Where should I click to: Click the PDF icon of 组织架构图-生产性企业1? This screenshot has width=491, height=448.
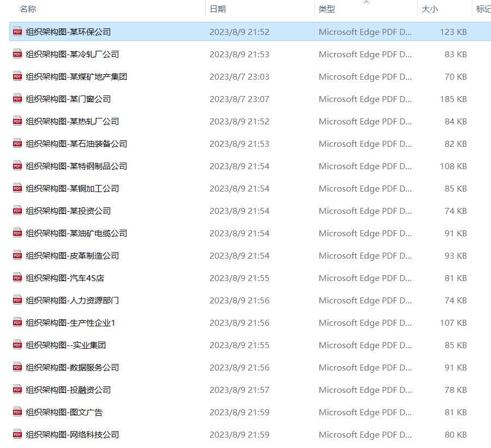click(x=17, y=322)
